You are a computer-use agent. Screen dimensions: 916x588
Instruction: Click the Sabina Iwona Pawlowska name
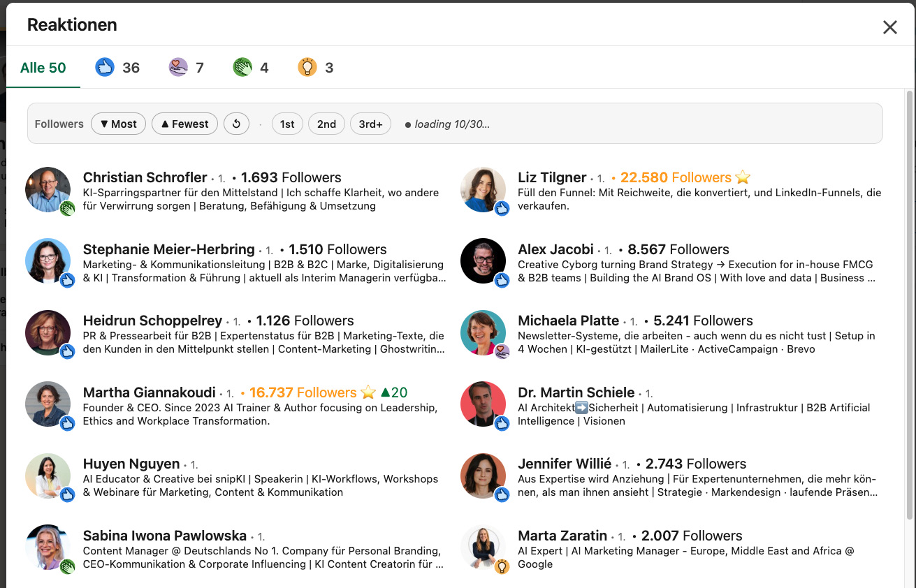(x=165, y=536)
